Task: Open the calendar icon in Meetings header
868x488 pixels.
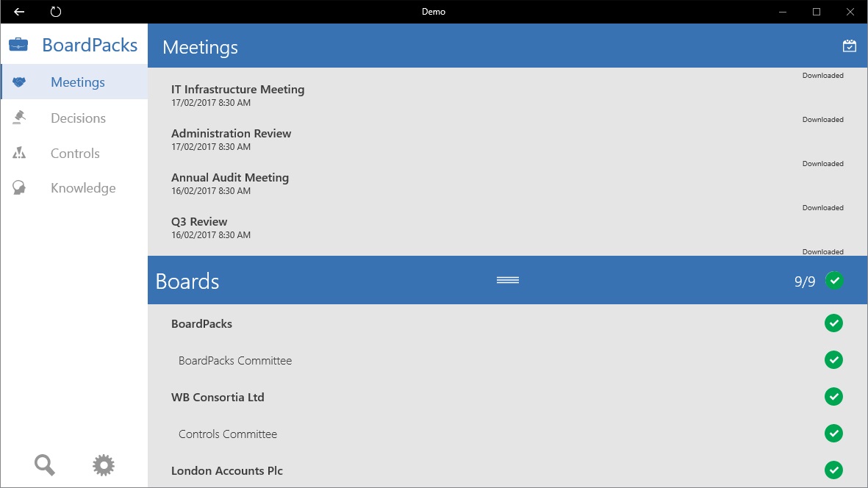Action: click(849, 45)
